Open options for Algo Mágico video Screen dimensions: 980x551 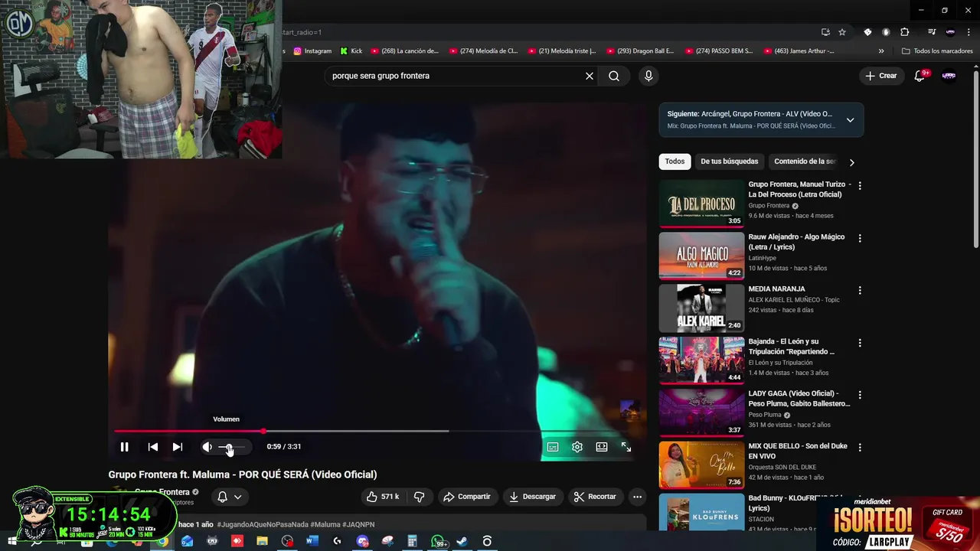point(860,238)
